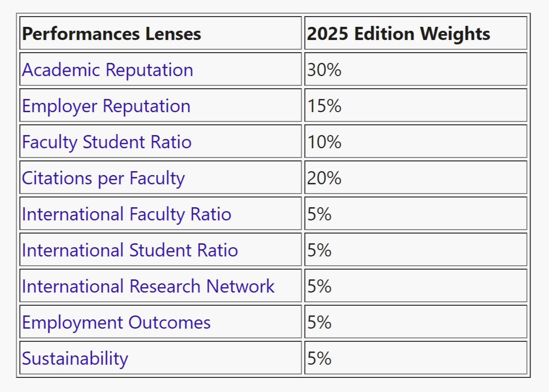This screenshot has height=392, width=549.
Task: Follow the Faculty Student Ratio link
Action: pyautogui.click(x=106, y=142)
